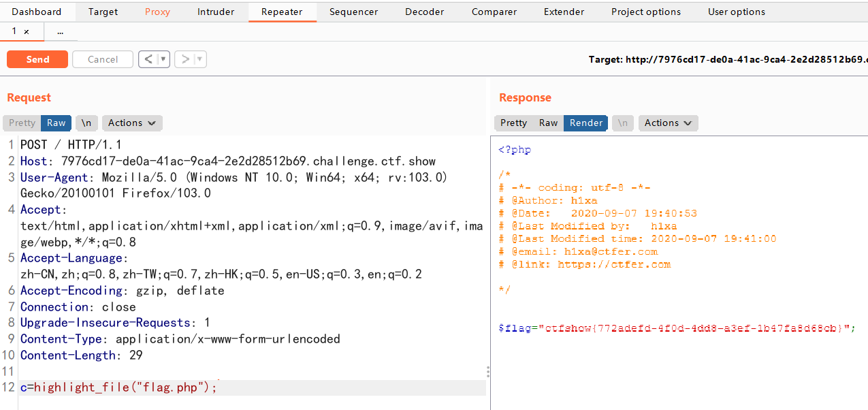
Task: Click the $flag ctfshow value line
Action: click(x=677, y=328)
